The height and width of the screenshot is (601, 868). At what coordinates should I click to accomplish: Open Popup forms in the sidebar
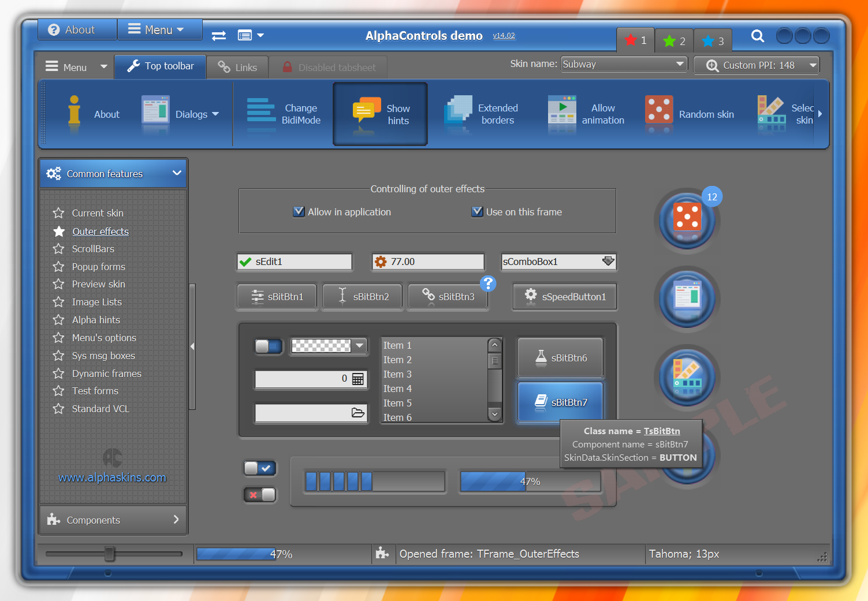tap(99, 267)
